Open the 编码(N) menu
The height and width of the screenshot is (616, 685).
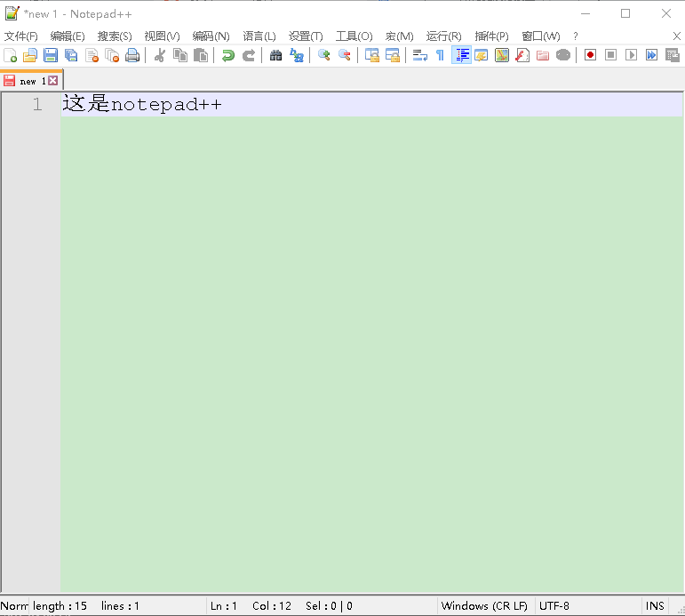[211, 36]
